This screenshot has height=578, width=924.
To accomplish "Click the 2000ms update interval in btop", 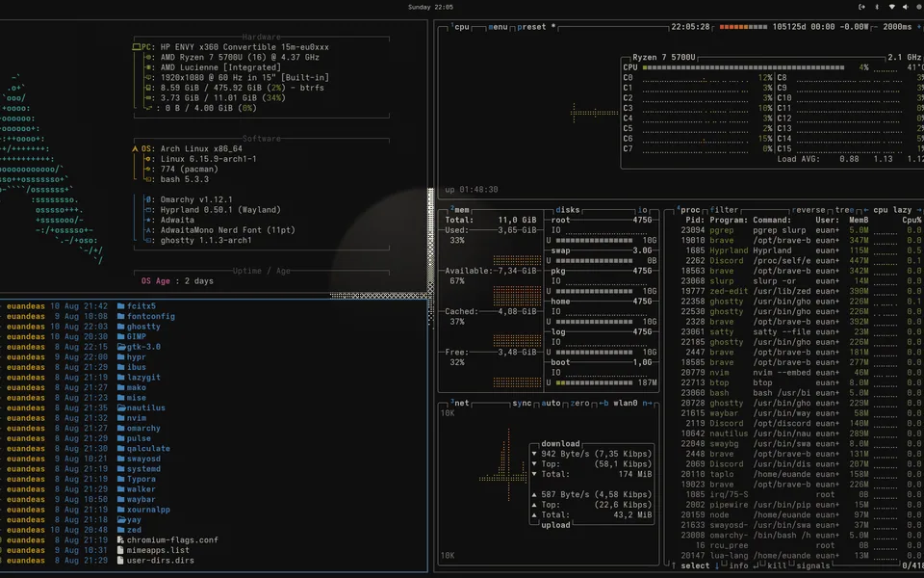I will pos(897,27).
